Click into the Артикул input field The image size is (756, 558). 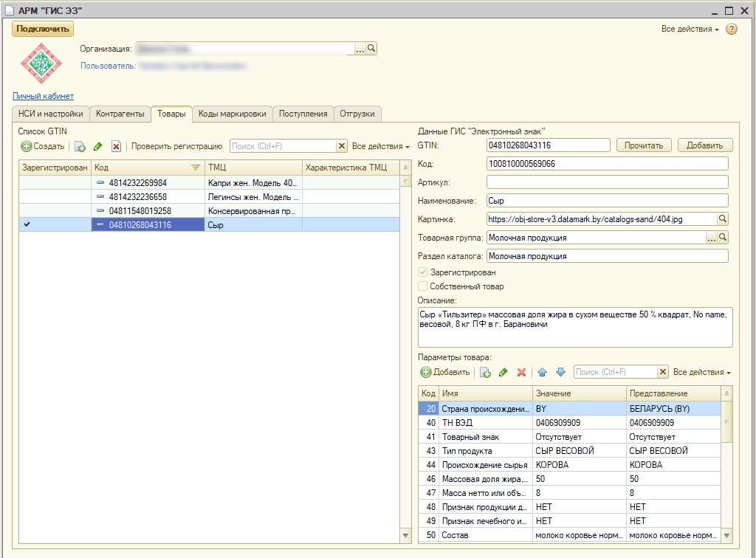(607, 182)
